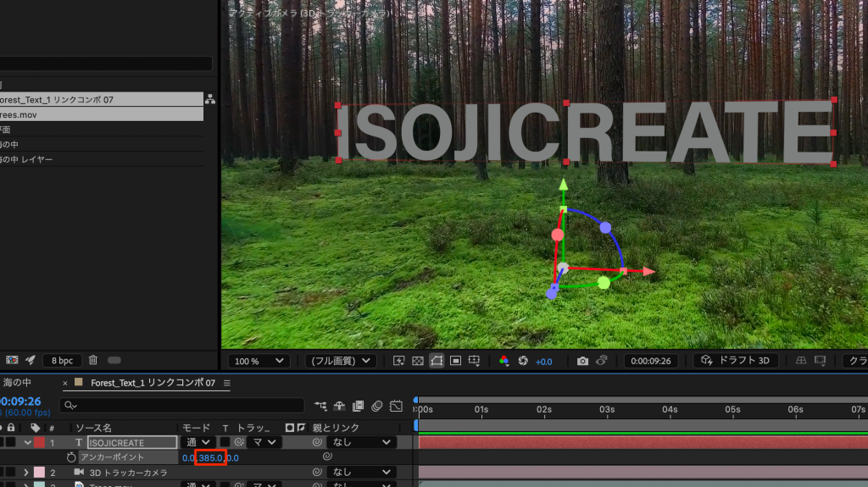Open the show channel color icon
This screenshot has height=487, width=868.
(504, 361)
